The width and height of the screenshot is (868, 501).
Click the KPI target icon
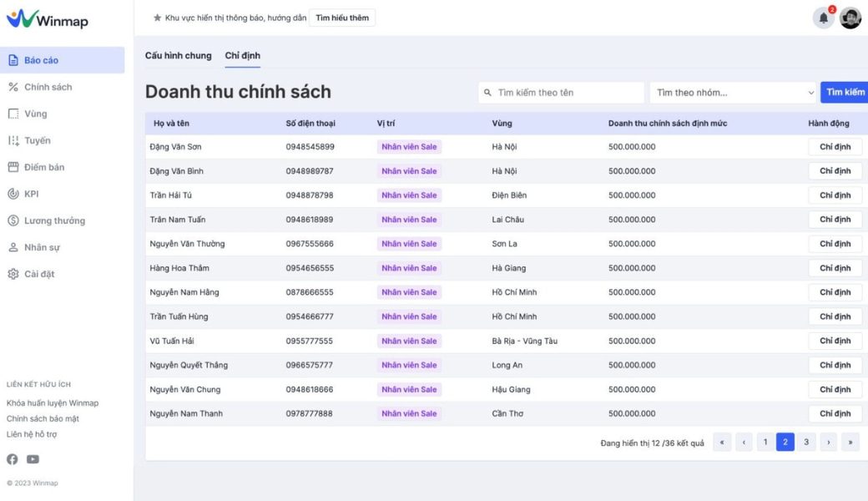click(x=13, y=194)
